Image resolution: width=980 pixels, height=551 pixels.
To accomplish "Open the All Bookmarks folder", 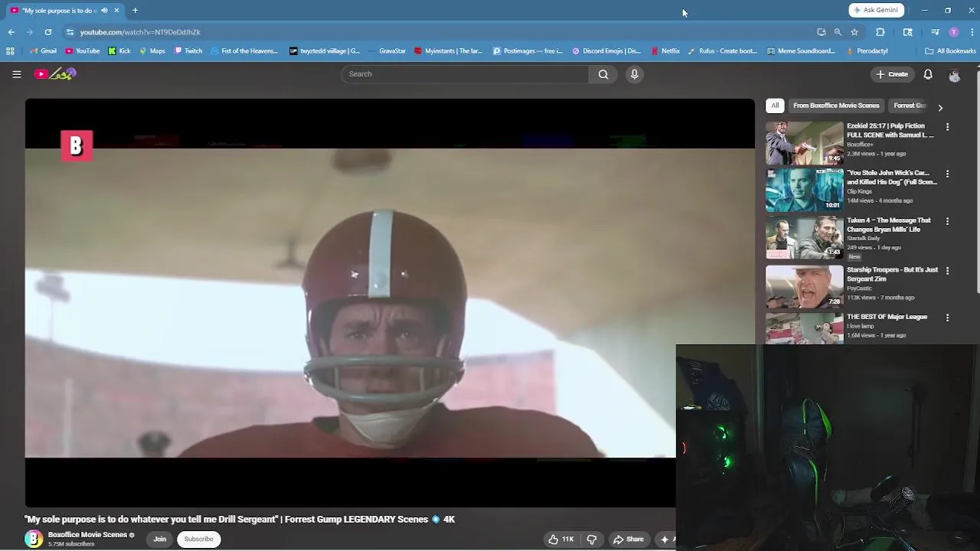I will click(950, 51).
